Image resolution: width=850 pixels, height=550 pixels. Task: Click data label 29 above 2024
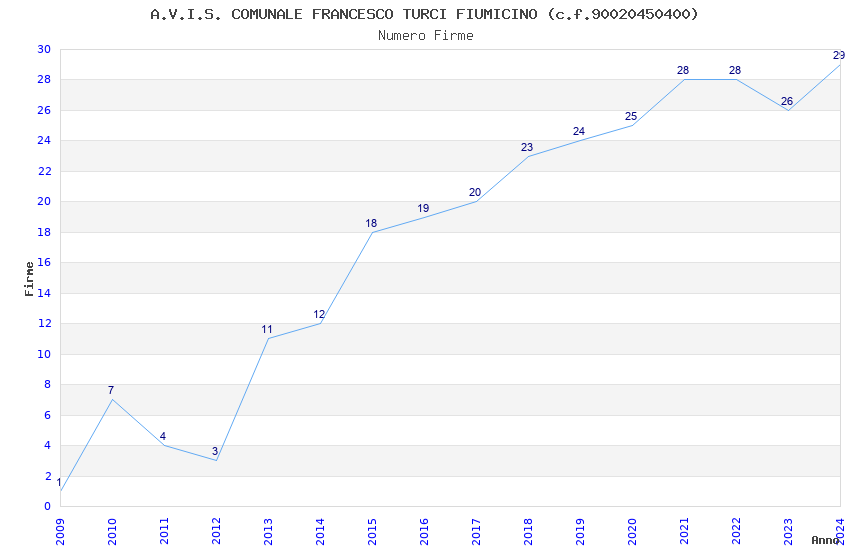839,55
